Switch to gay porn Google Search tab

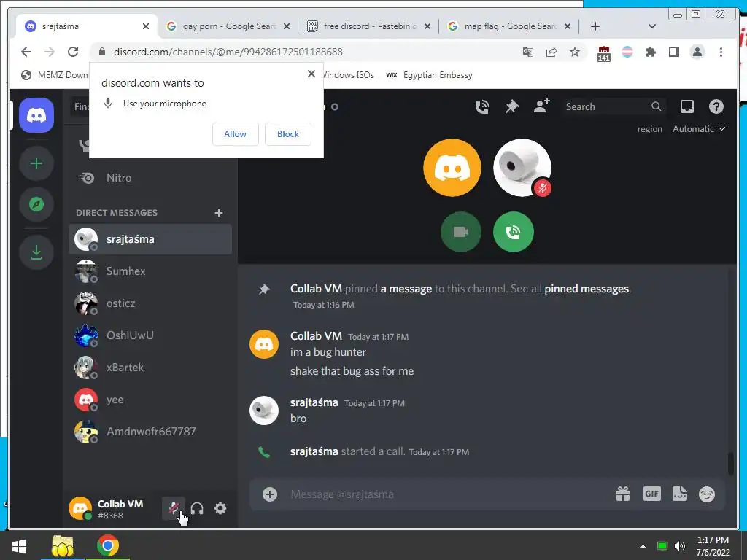228,26
